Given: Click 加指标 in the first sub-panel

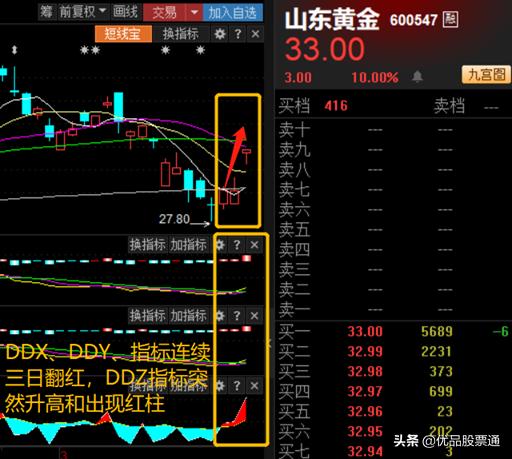Looking at the screenshot, I should pos(188,245).
